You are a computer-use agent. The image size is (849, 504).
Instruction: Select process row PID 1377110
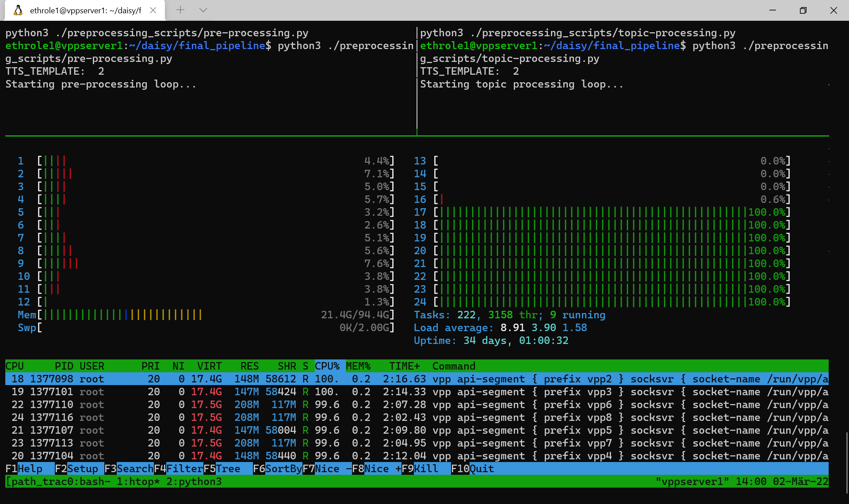(x=417, y=405)
